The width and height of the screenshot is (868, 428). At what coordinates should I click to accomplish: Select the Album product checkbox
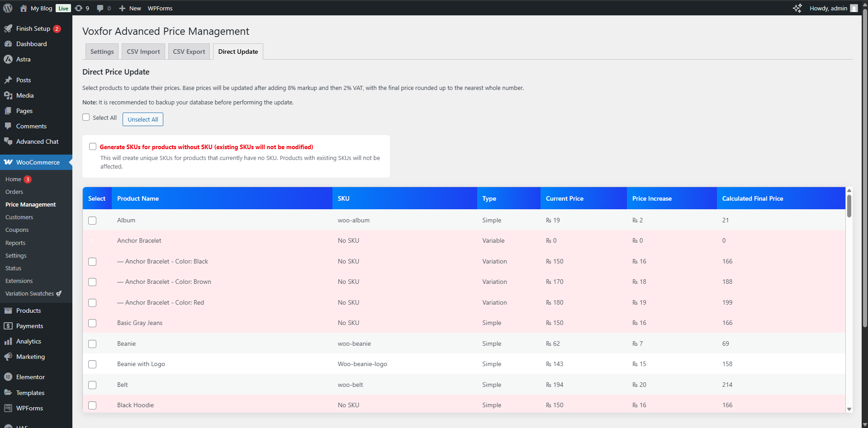pos(92,221)
